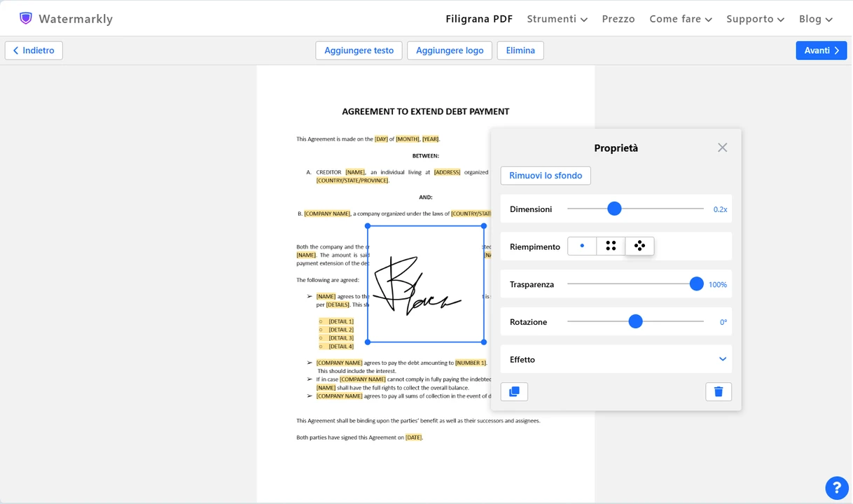Open the Supporto dropdown menu
This screenshot has height=504, width=853.
click(755, 19)
